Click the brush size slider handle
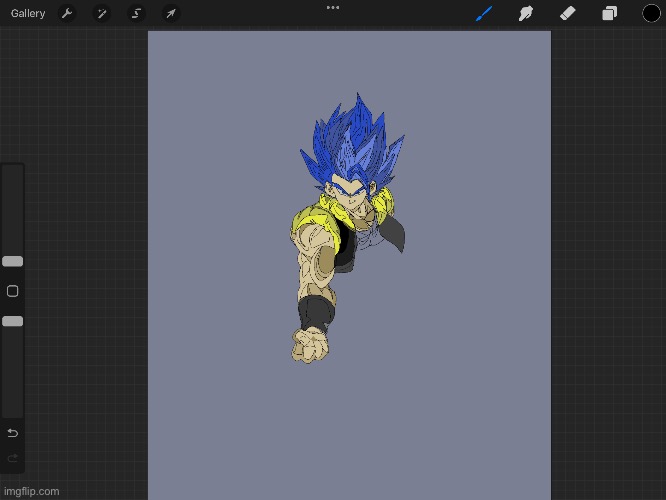 13,261
